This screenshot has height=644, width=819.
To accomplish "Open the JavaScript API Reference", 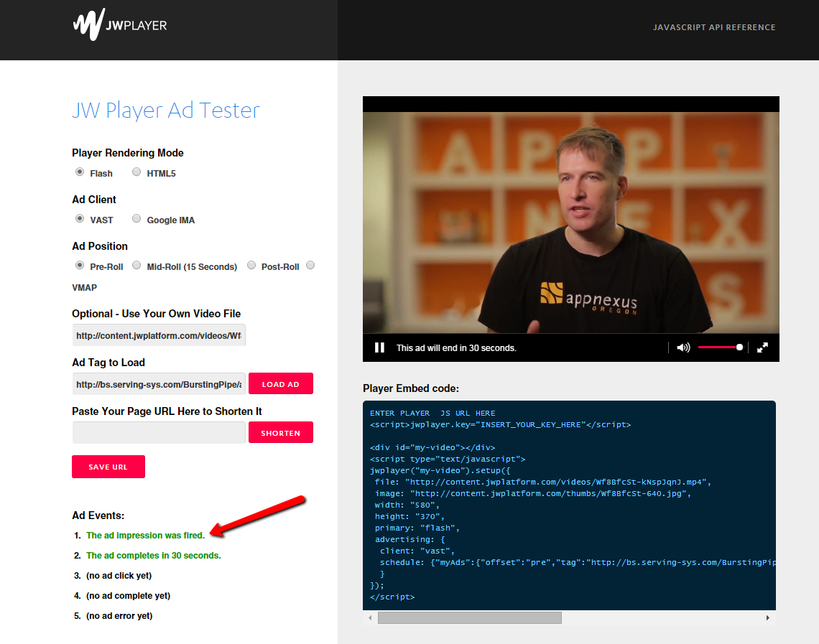I will tap(714, 27).
